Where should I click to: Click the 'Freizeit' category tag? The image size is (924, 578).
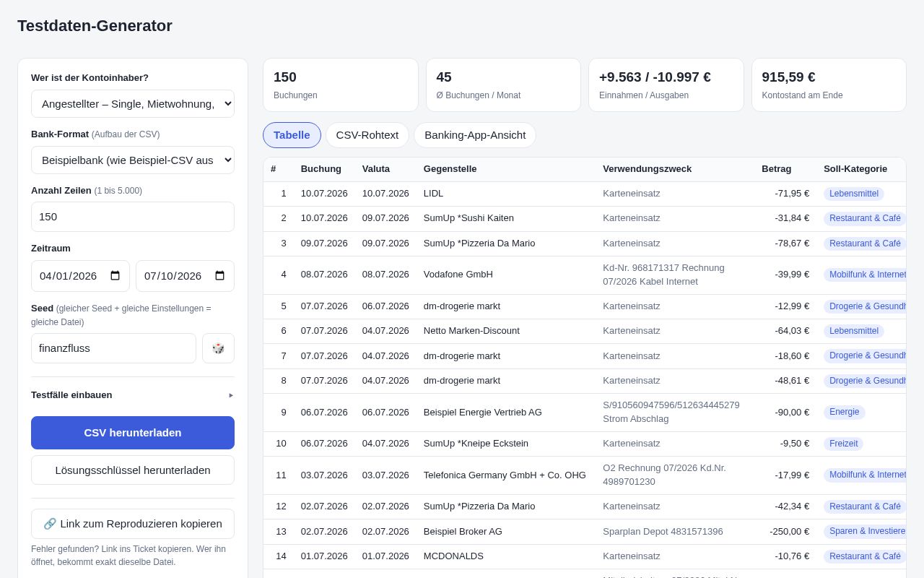click(x=844, y=444)
